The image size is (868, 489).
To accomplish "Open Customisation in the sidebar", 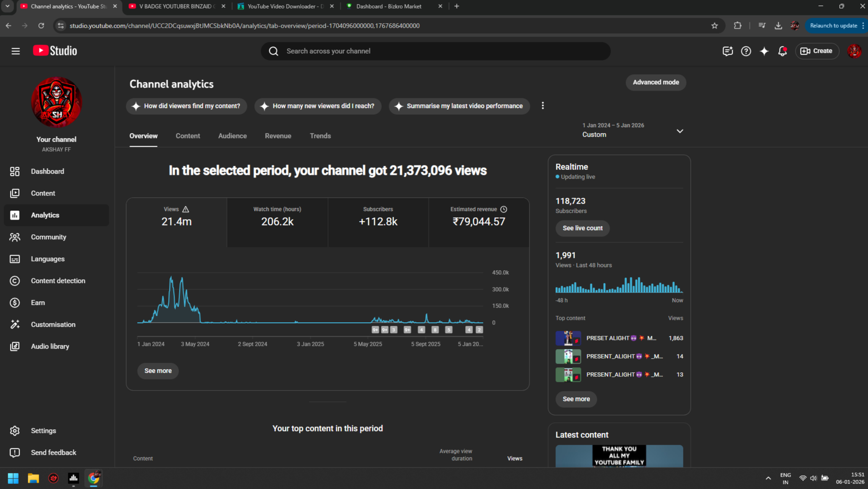I will click(x=53, y=324).
